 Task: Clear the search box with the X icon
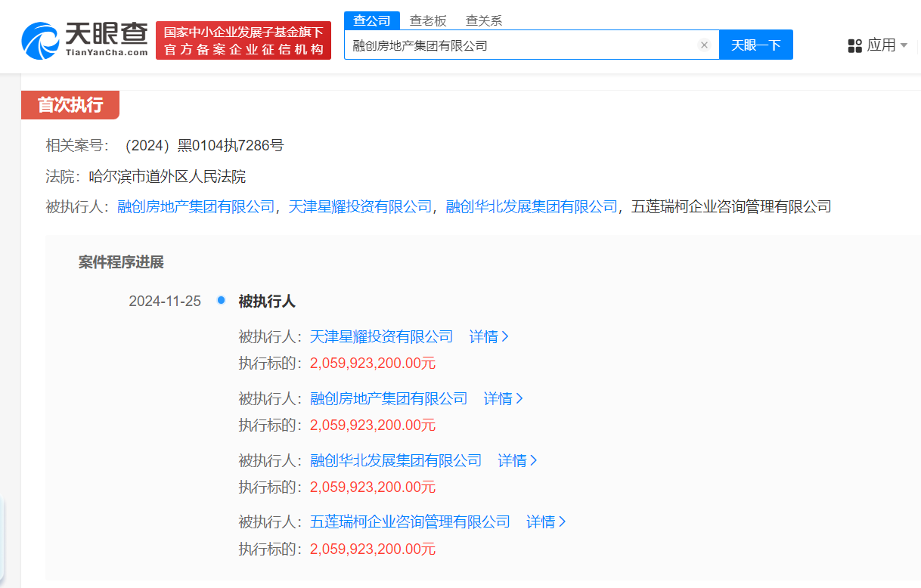tap(704, 45)
